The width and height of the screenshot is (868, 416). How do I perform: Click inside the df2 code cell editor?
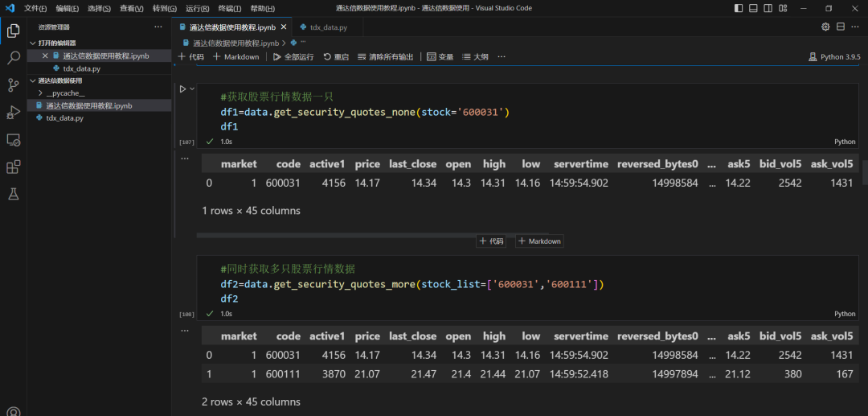click(x=527, y=283)
